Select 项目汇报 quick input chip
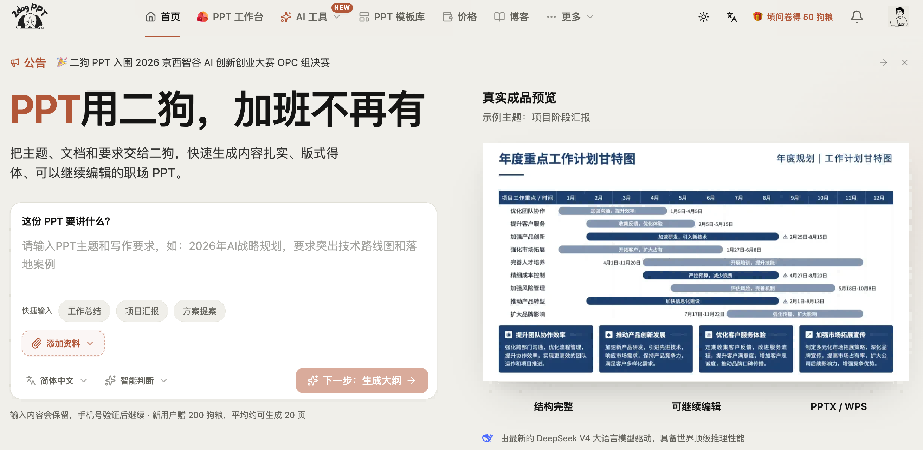Screen dimensions: 923x450 click(x=142, y=311)
